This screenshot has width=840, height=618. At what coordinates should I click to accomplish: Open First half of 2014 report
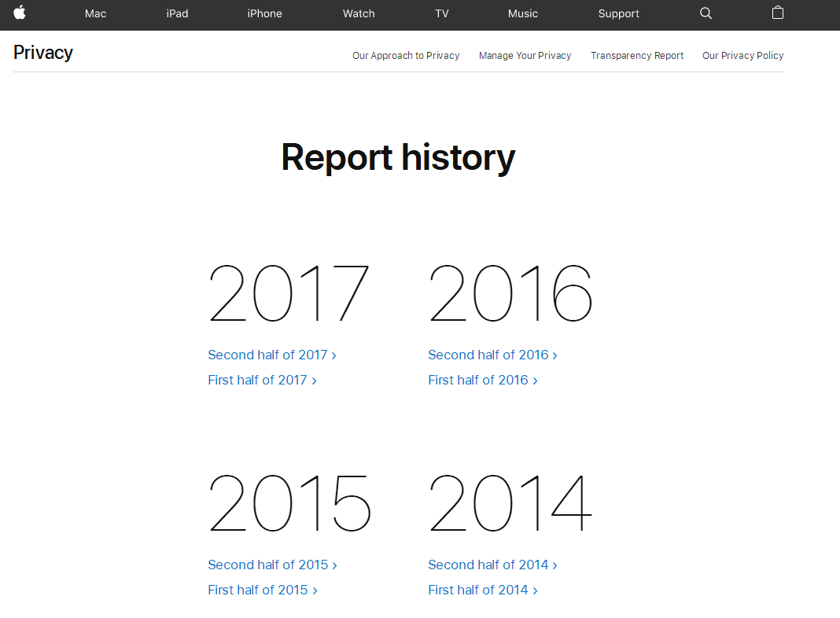[483, 590]
